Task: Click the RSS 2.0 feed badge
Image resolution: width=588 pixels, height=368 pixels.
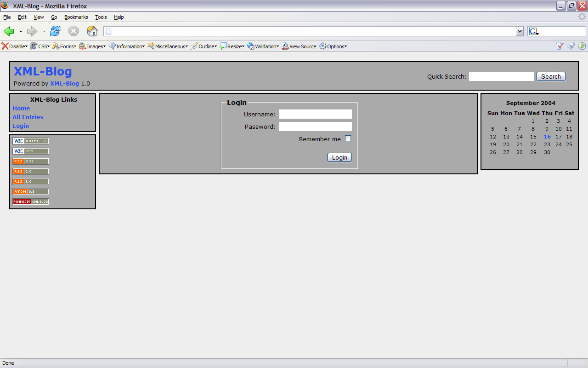Action: 31,182
